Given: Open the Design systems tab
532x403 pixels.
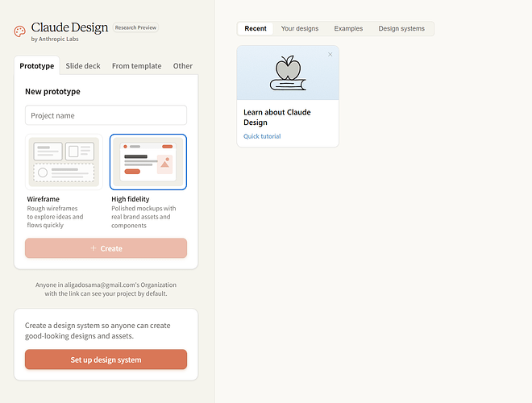Looking at the screenshot, I should (x=401, y=28).
